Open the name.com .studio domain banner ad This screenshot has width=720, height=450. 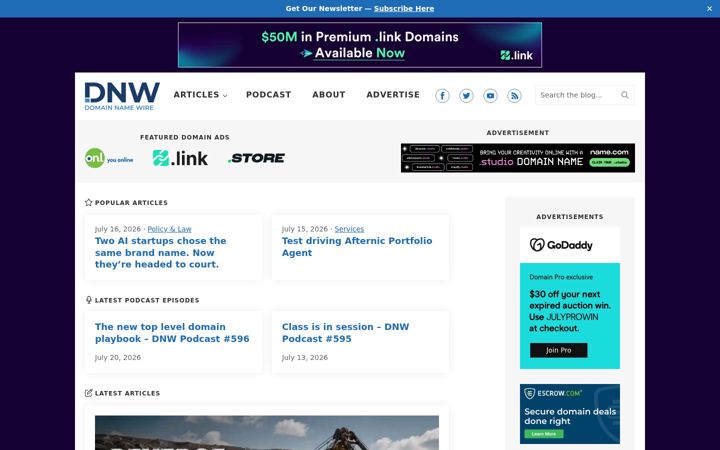pos(518,158)
